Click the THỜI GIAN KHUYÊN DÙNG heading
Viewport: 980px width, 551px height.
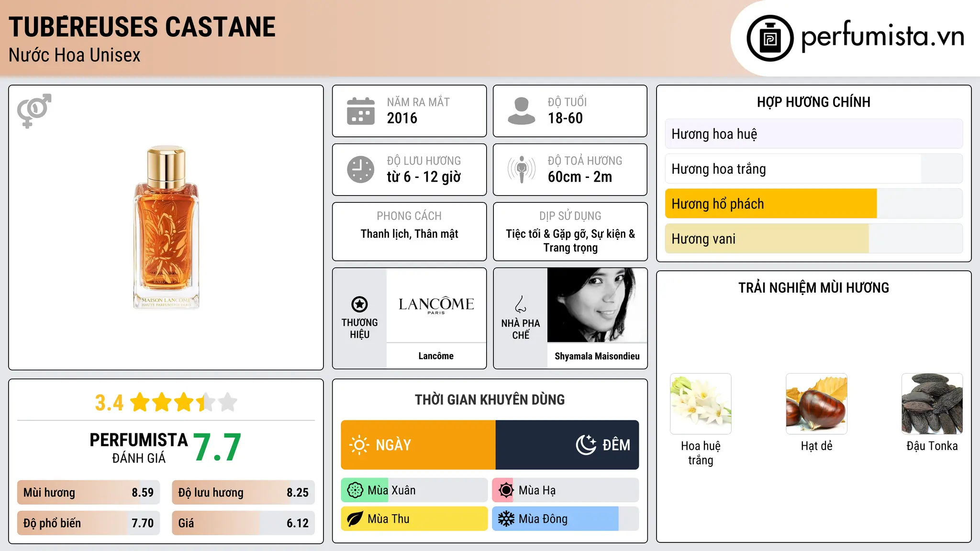pyautogui.click(x=490, y=400)
